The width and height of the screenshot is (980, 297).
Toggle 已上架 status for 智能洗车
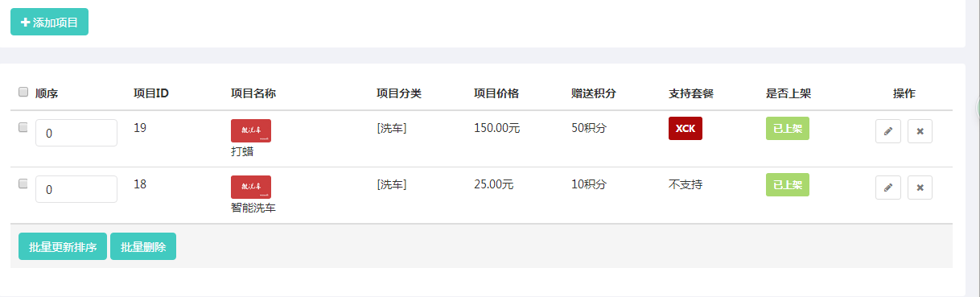pos(788,184)
